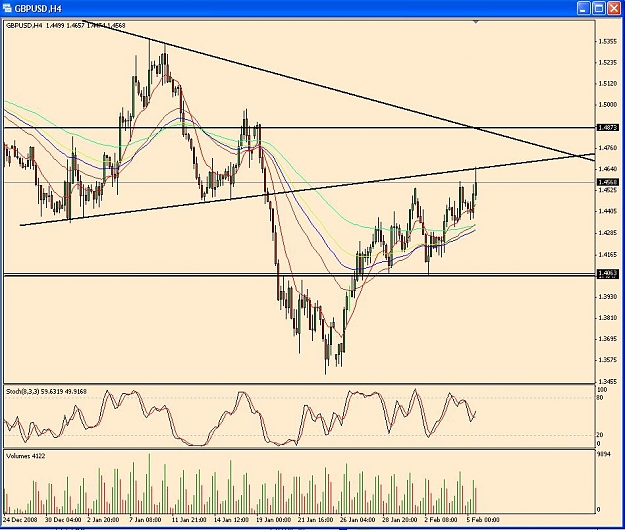Click the 7 Jan 08:00 time label

pos(145,520)
